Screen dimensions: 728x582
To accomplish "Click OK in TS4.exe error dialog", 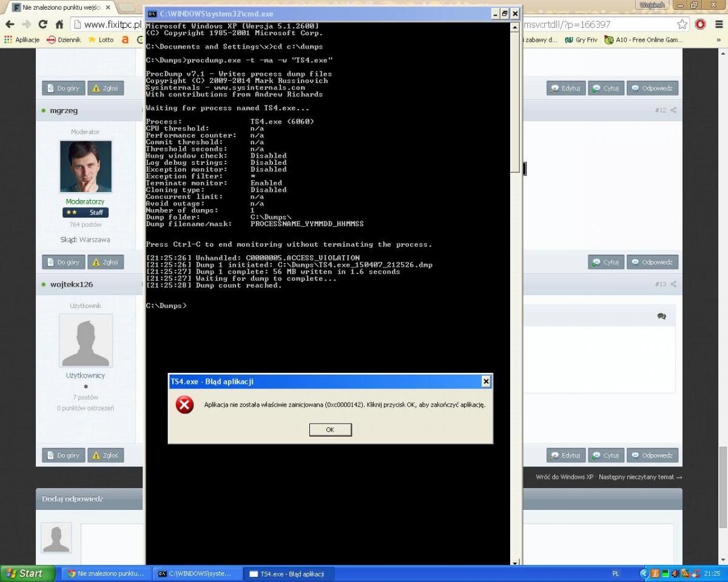I will (330, 429).
